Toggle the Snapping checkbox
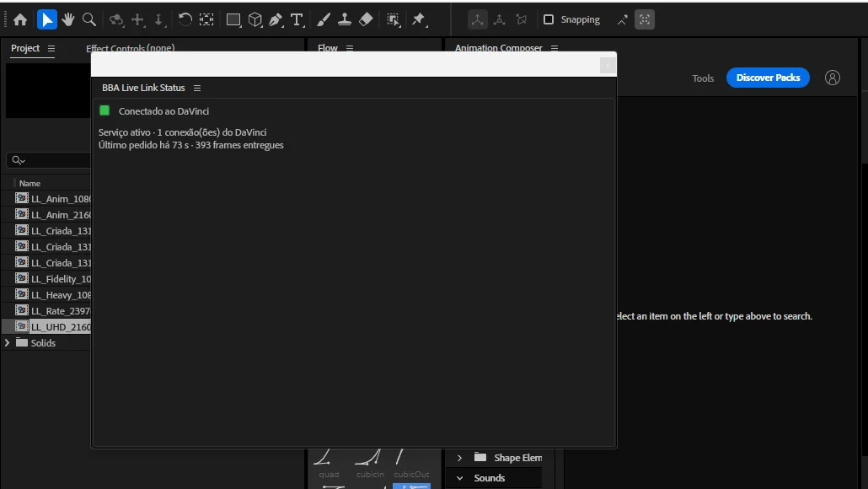This screenshot has width=868, height=489. click(x=549, y=19)
